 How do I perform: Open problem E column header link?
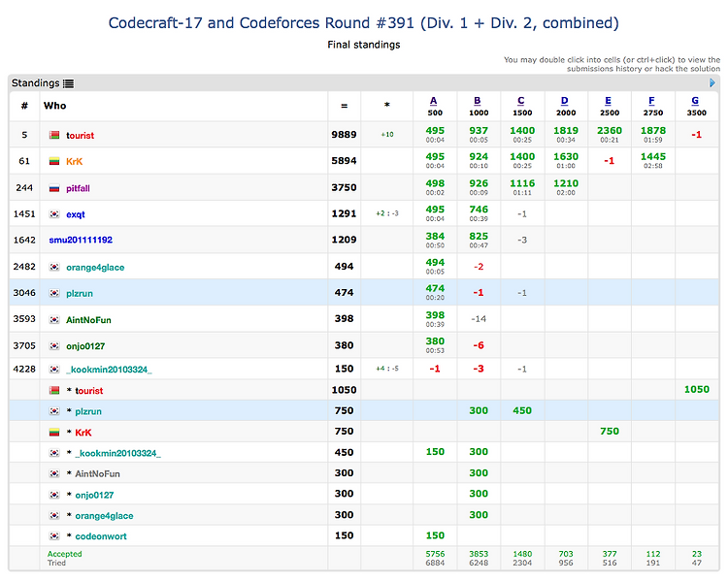click(x=609, y=101)
